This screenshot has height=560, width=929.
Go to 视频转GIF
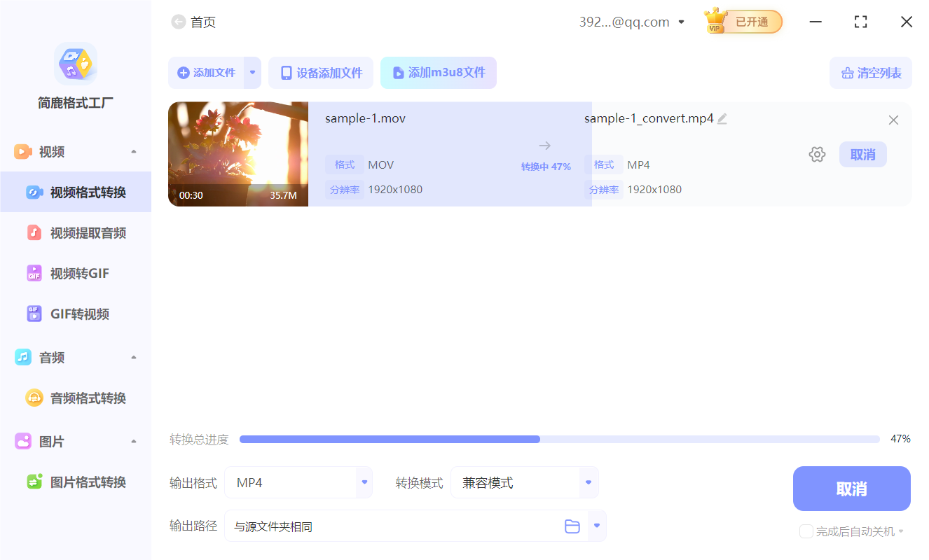point(76,274)
